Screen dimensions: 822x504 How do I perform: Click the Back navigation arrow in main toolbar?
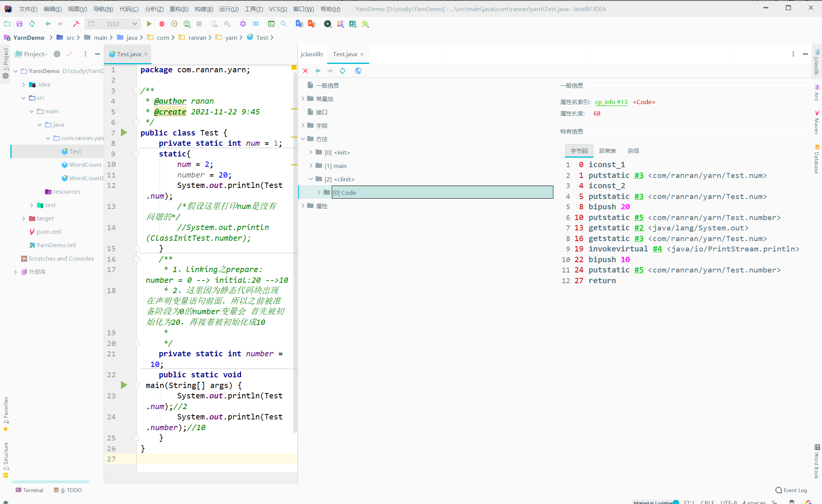(48, 24)
